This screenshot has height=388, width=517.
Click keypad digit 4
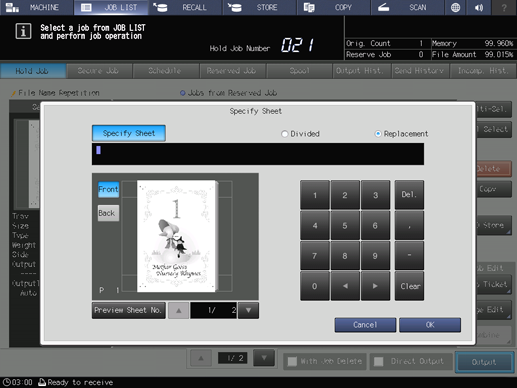pos(315,225)
